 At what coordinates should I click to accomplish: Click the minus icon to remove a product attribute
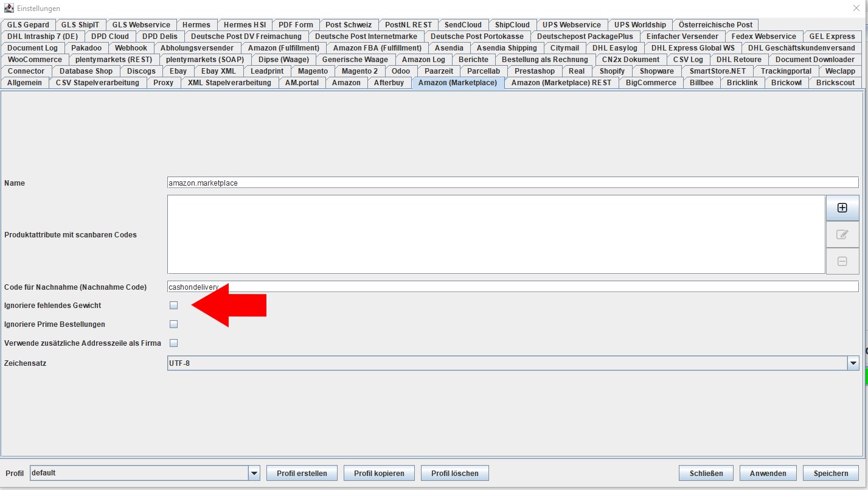tap(842, 261)
